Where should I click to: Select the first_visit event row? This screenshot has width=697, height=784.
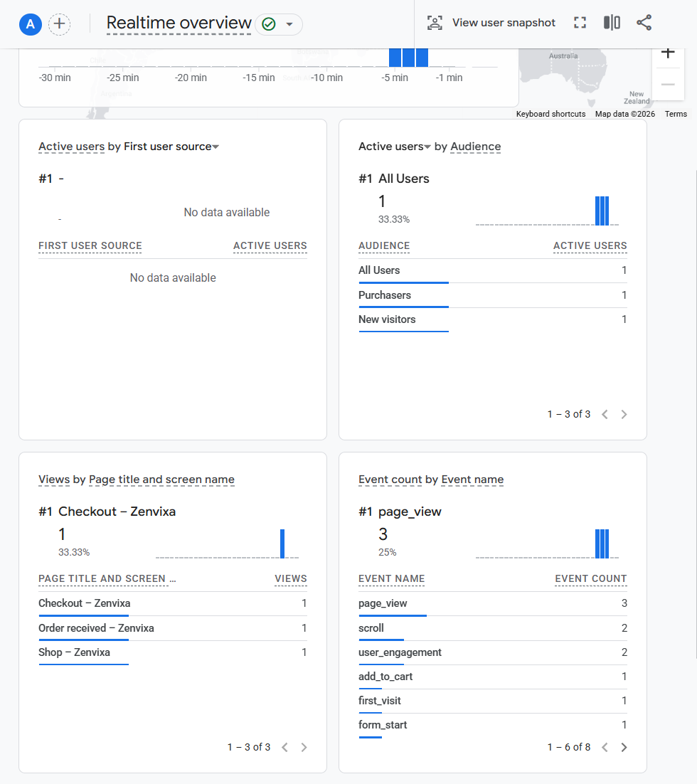[492, 701]
